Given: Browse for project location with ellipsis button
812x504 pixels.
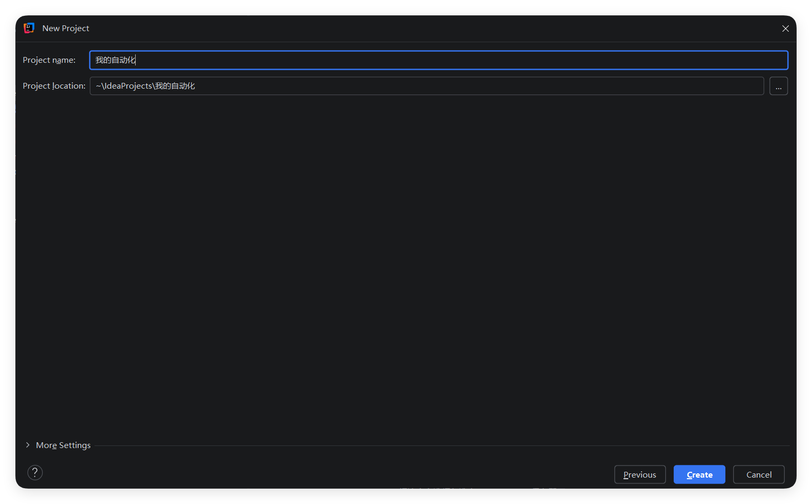Looking at the screenshot, I should point(778,86).
